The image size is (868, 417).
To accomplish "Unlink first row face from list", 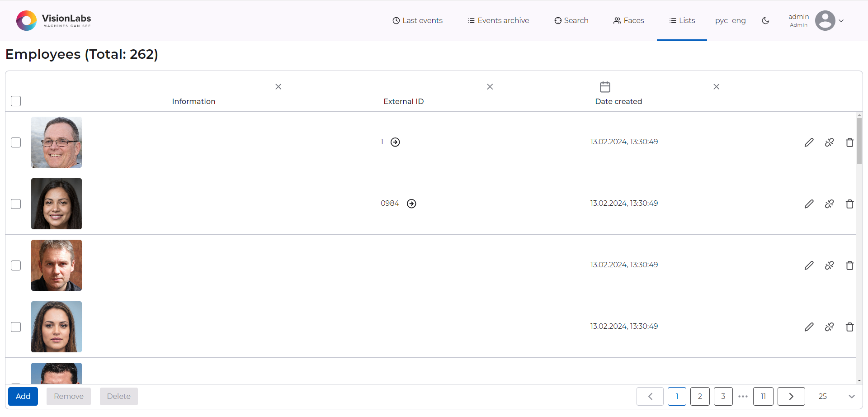I will (830, 142).
